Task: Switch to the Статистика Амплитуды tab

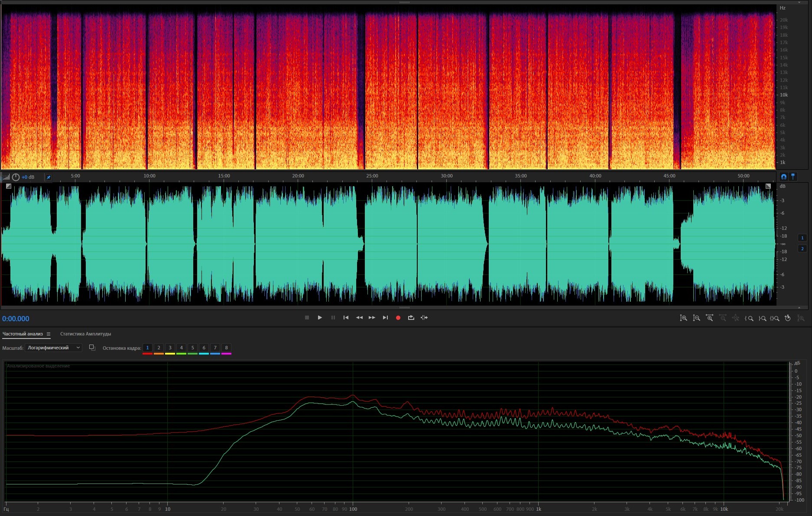Action: click(x=85, y=334)
